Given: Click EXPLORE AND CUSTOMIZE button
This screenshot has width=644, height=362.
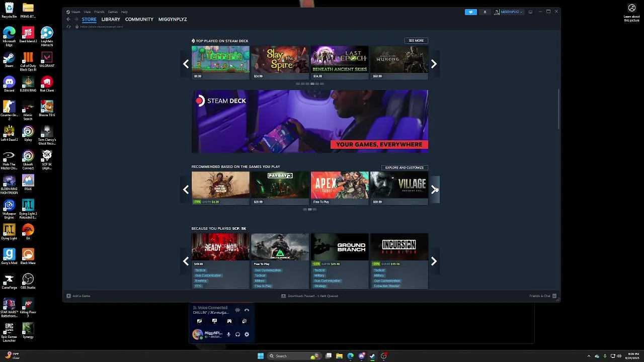Looking at the screenshot, I should (405, 167).
